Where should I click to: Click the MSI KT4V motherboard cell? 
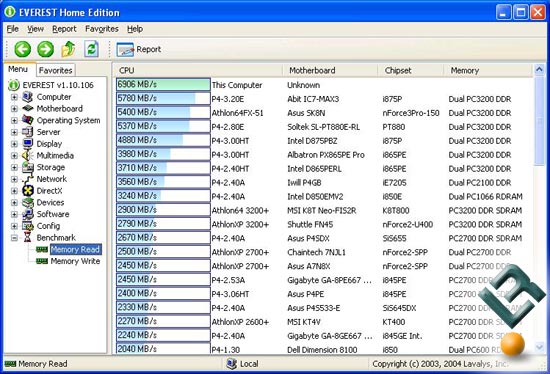(304, 322)
